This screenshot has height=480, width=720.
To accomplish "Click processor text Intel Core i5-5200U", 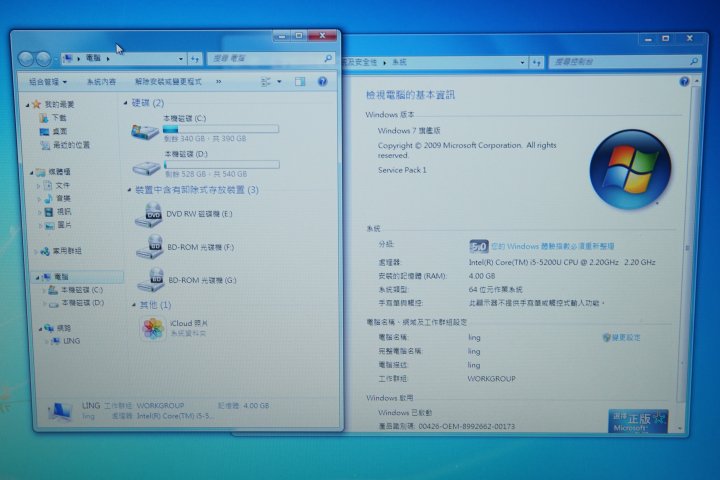I will coord(562,262).
